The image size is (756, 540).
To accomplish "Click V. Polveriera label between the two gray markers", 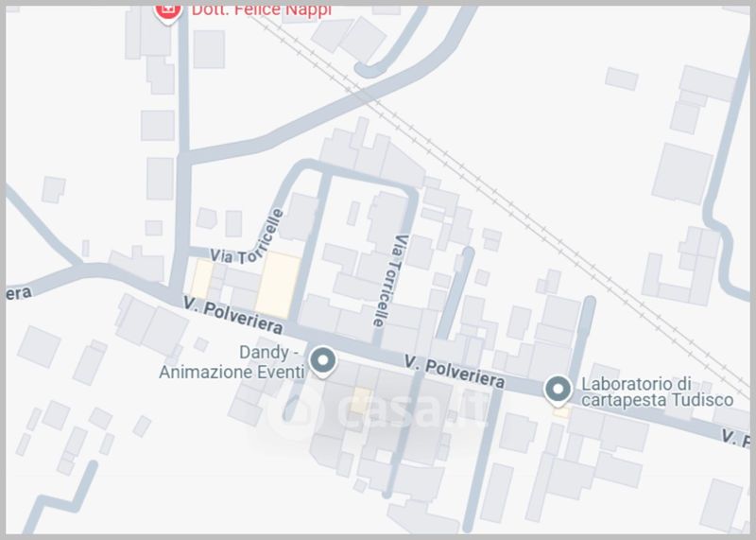I will click(455, 372).
